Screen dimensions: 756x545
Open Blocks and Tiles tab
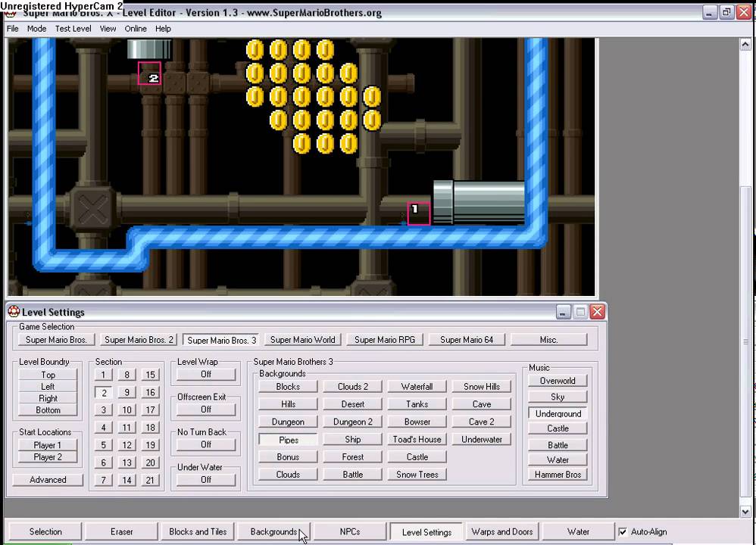(198, 531)
